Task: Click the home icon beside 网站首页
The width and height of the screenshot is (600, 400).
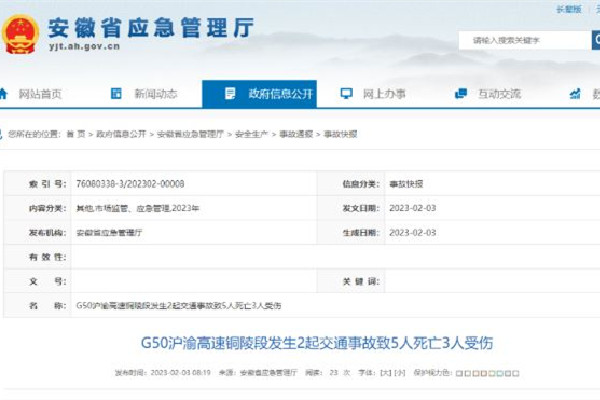Action: [5, 94]
